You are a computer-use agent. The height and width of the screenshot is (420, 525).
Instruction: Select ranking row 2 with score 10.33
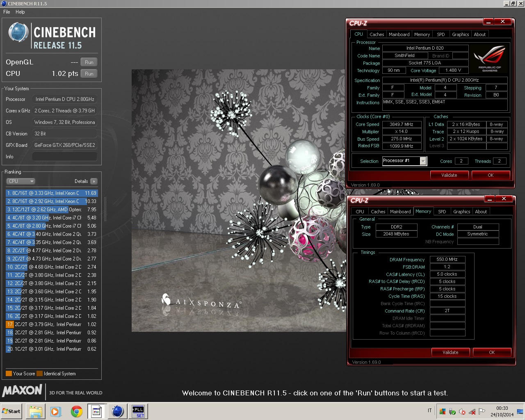pos(51,201)
